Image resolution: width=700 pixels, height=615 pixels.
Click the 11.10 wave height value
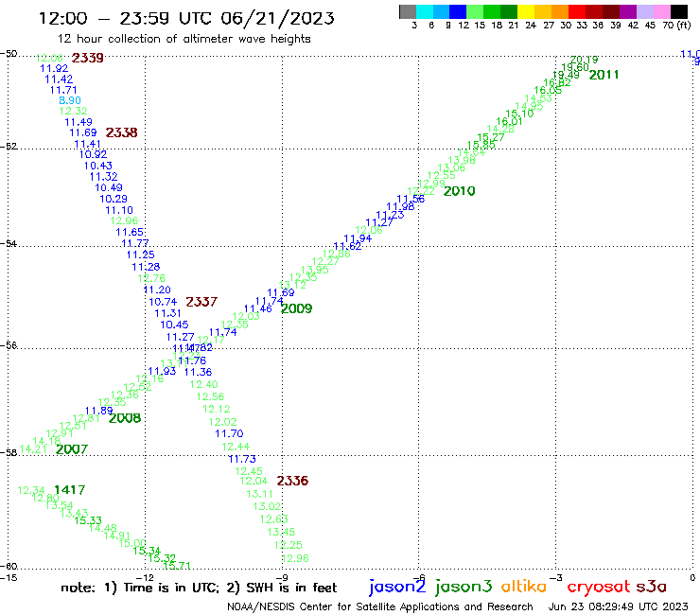(x=119, y=210)
